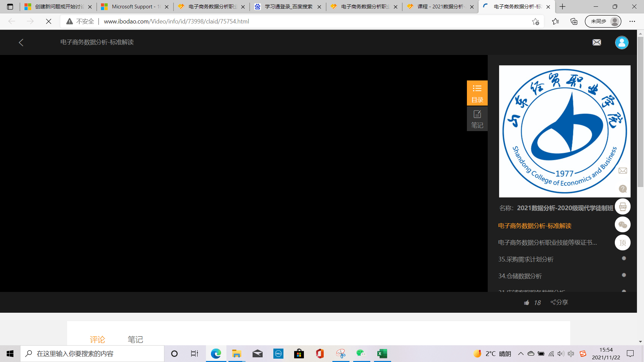Select lesson 34.仓储数据分析
The height and width of the screenshot is (362, 644).
click(520, 276)
